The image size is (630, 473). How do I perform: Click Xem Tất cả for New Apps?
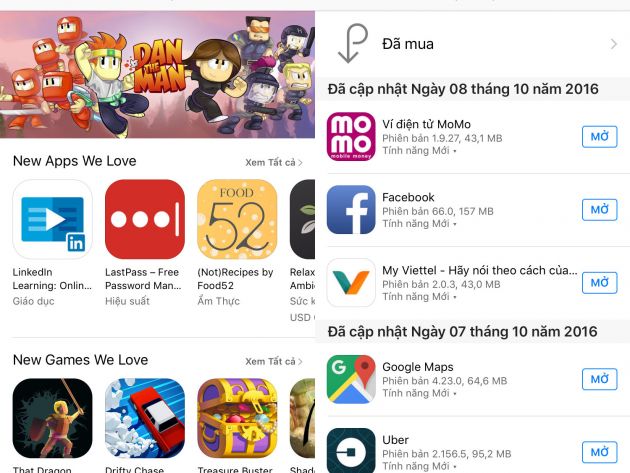(274, 162)
